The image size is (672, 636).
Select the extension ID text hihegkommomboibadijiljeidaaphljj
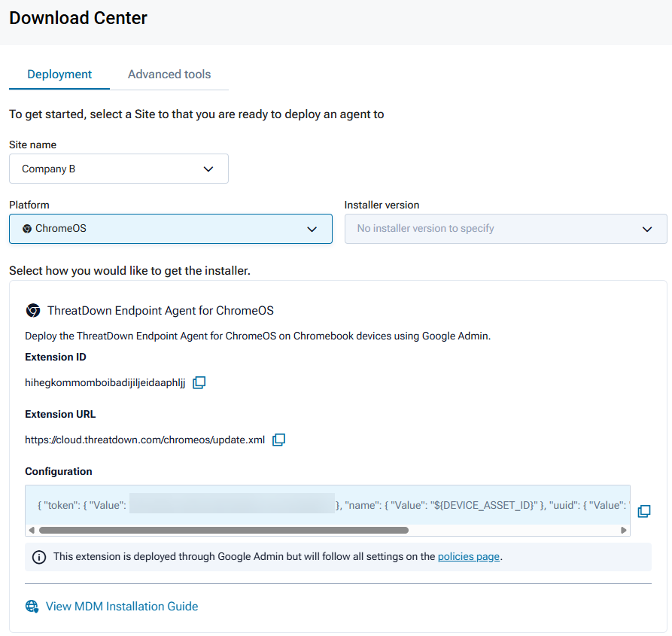point(105,382)
